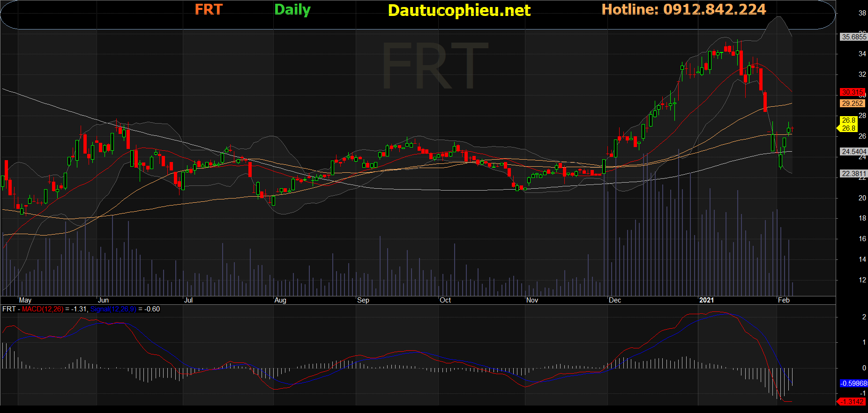Select the blue -0.598688 signal value tag
Viewport: 868px width, 413px height.
(x=853, y=383)
